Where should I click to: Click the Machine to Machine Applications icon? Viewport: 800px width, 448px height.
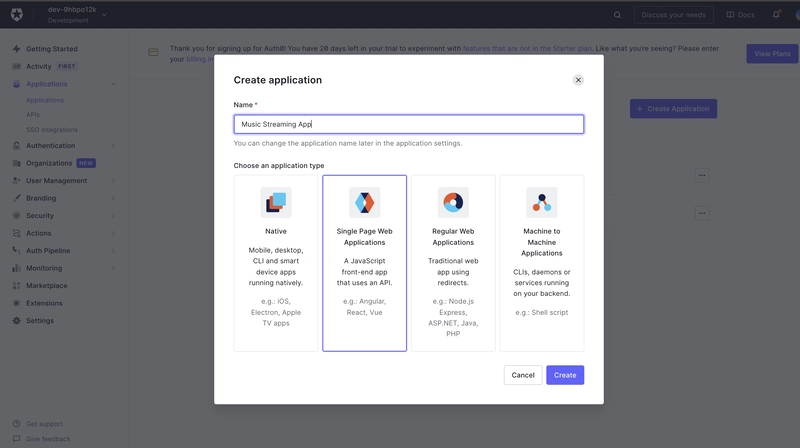tap(541, 202)
